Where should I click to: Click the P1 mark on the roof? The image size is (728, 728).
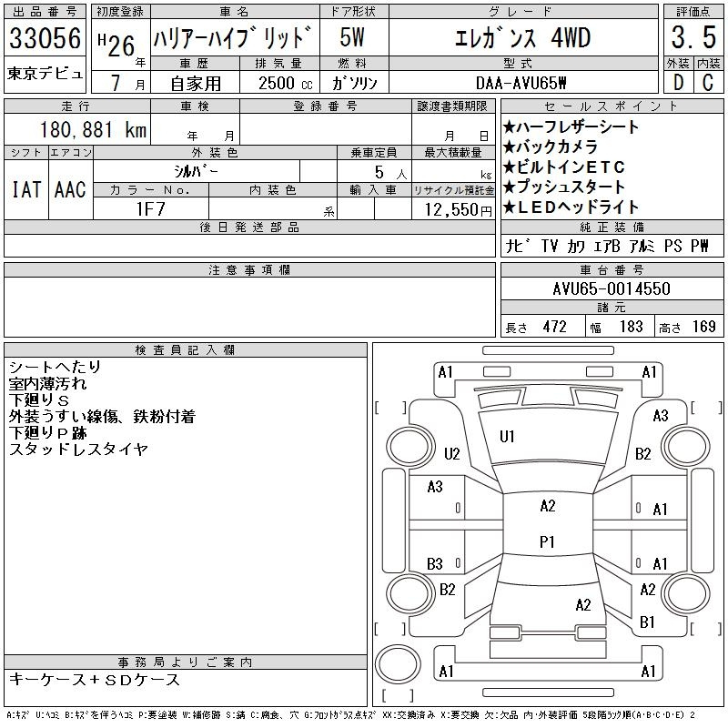(x=547, y=541)
